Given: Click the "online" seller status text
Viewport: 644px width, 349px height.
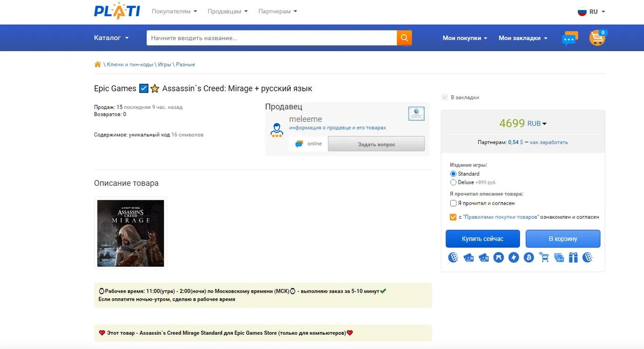Looking at the screenshot, I should click(314, 144).
